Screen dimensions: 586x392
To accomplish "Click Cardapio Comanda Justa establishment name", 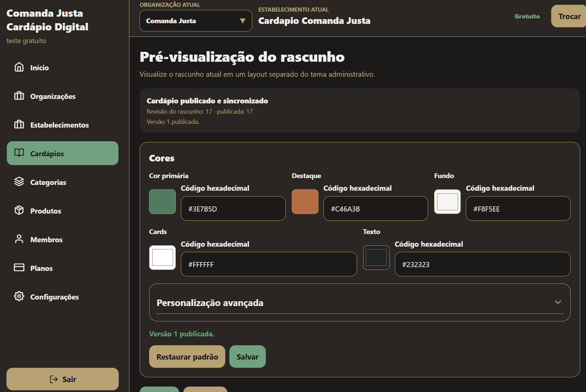I will [x=314, y=21].
